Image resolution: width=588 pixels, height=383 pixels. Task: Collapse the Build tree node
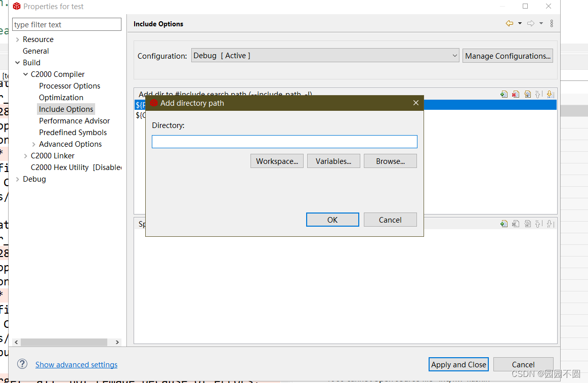point(18,62)
